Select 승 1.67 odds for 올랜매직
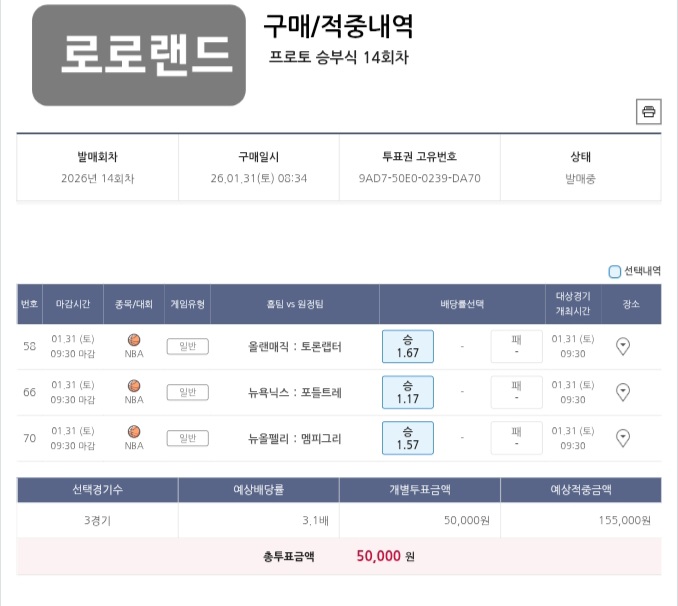 coord(407,346)
